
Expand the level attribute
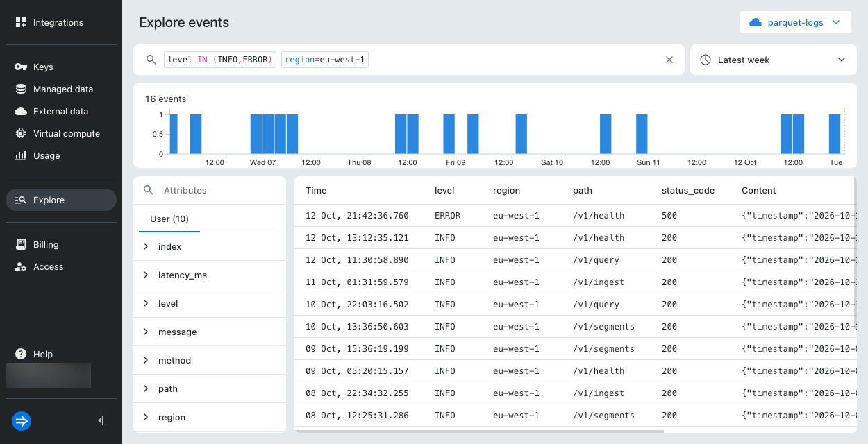pos(146,303)
